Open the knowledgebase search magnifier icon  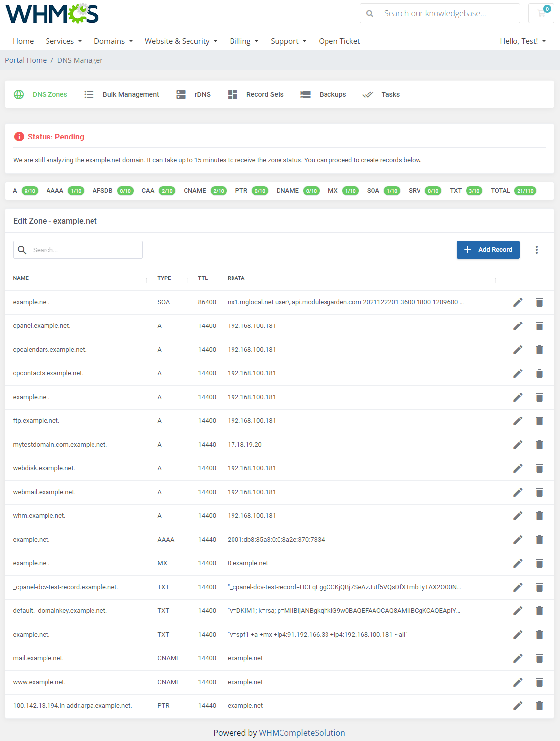pos(370,13)
